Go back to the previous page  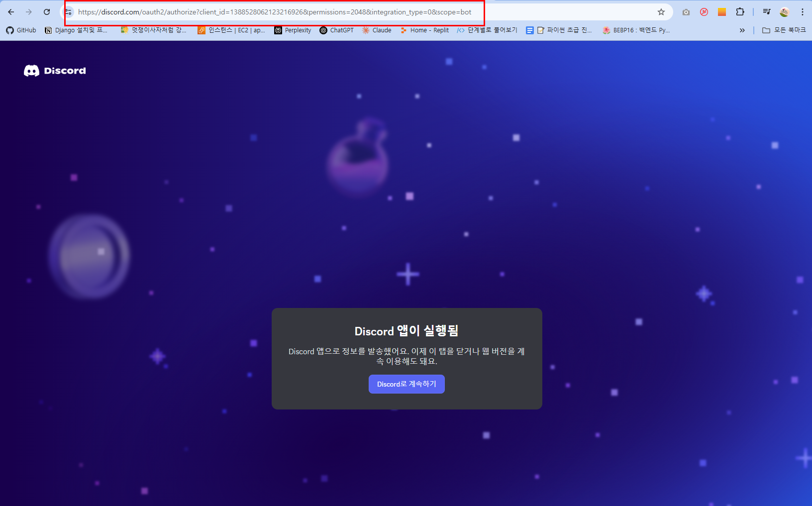[11, 12]
